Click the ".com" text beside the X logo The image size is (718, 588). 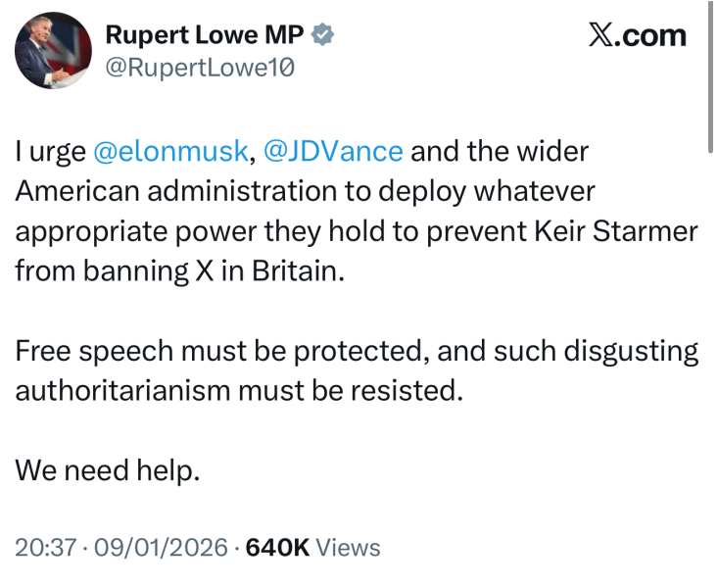(650, 35)
